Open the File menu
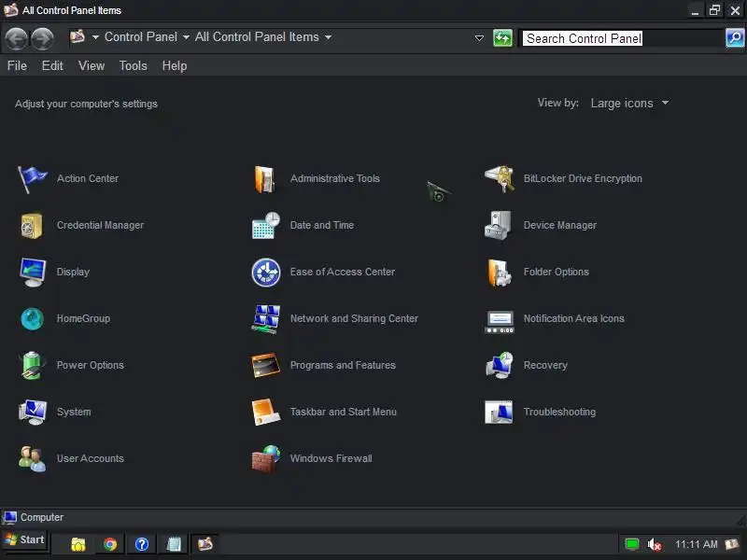Screen dimensions: 747x560 (x=17, y=65)
